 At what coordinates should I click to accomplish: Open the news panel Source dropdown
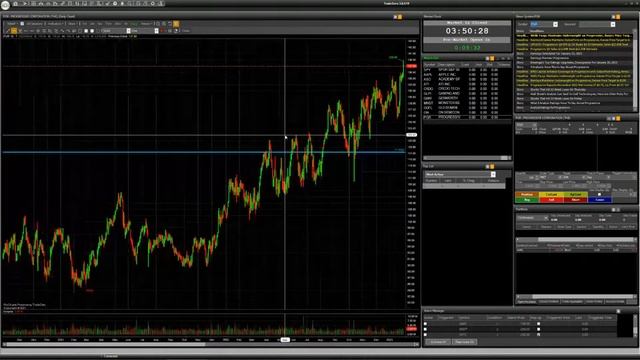click(613, 24)
